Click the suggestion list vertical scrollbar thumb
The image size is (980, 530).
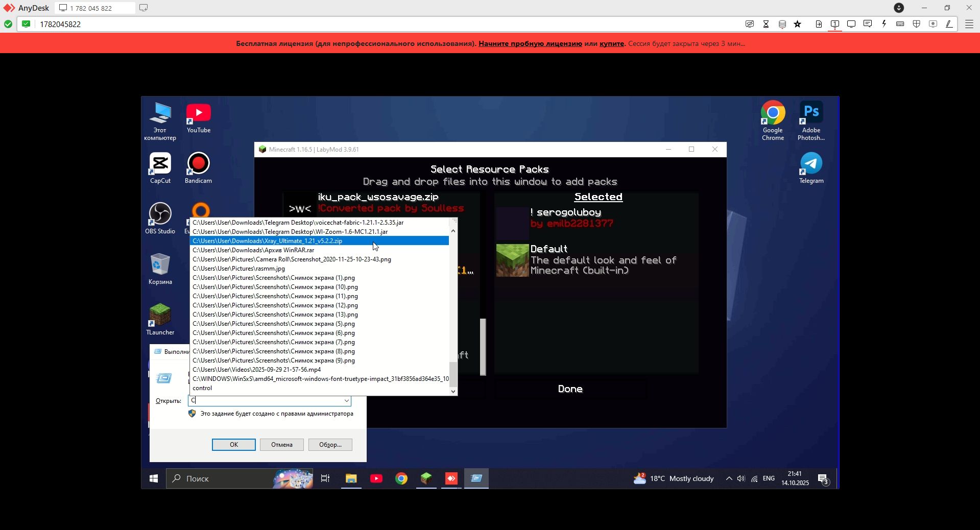(453, 374)
